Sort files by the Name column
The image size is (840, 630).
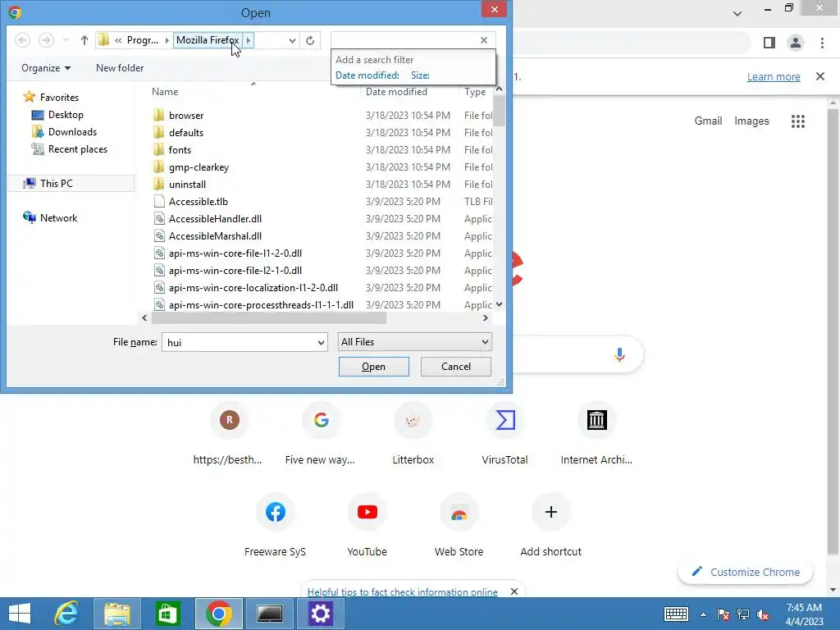tap(164, 92)
